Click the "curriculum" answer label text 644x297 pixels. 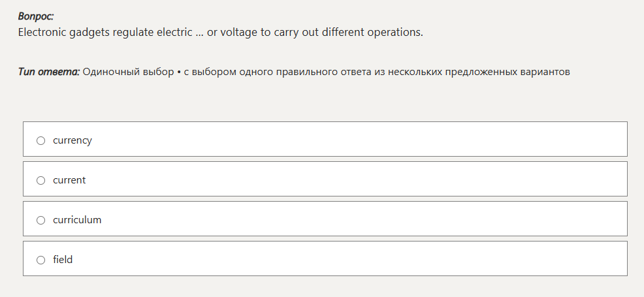click(x=77, y=220)
